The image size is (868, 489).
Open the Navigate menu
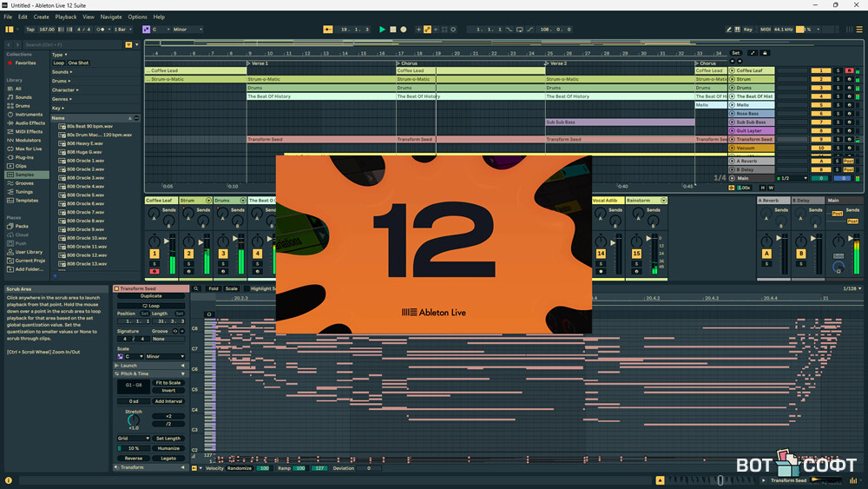click(x=111, y=17)
